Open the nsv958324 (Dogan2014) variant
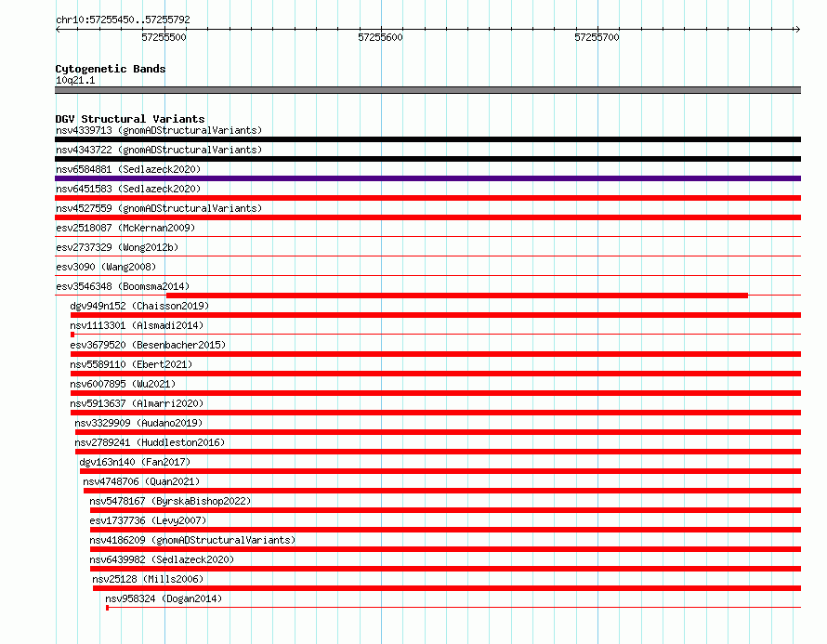 click(x=164, y=598)
